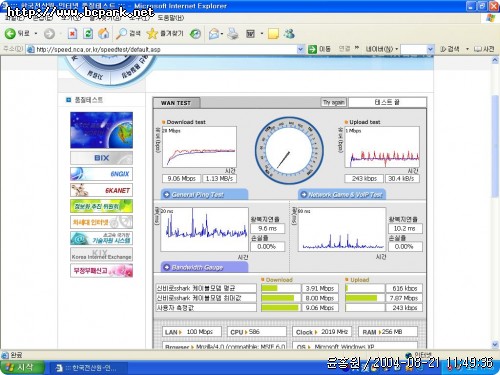Click the 테스트 끝 status field

387,102
